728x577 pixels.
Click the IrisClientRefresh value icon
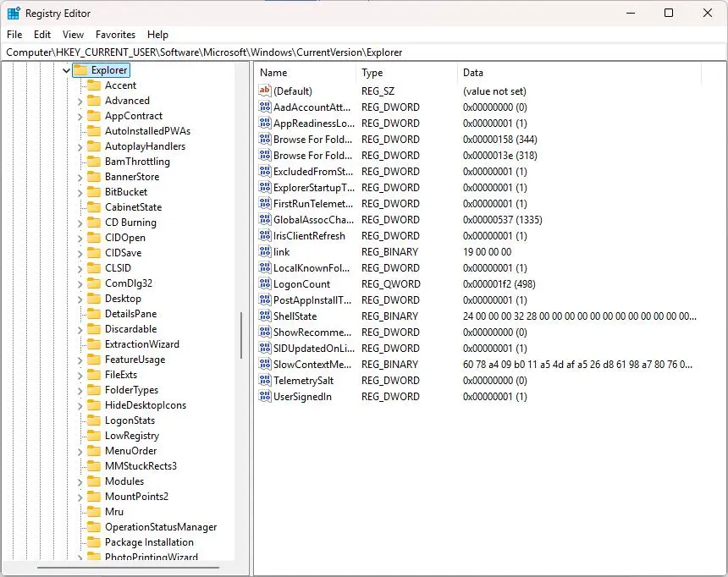(x=265, y=236)
